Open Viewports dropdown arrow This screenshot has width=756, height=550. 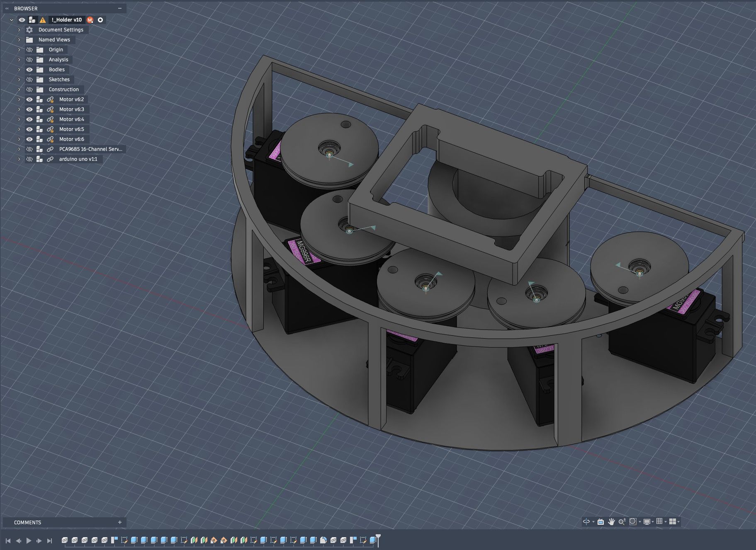point(678,522)
